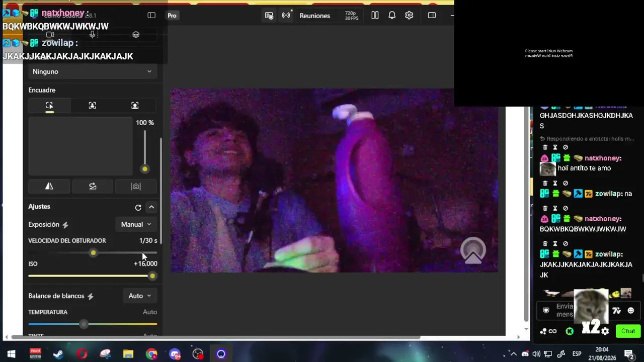Viewport: 644px width, 362px height.
Task: Click the pause bars icon in top toolbar
Action: point(375,15)
